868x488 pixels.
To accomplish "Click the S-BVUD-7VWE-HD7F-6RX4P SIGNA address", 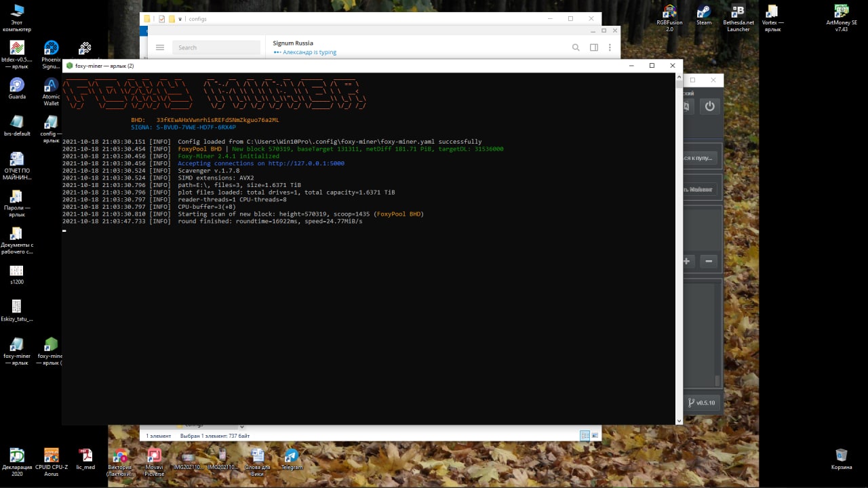I will (196, 127).
